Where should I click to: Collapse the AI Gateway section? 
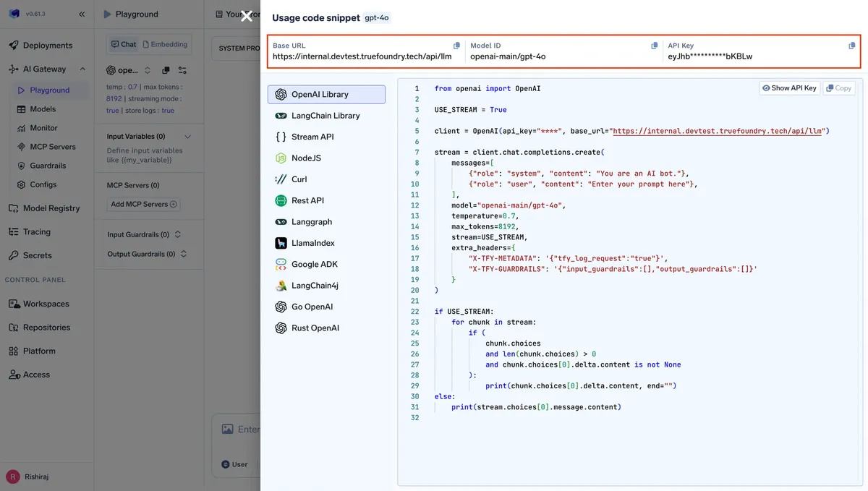click(82, 69)
